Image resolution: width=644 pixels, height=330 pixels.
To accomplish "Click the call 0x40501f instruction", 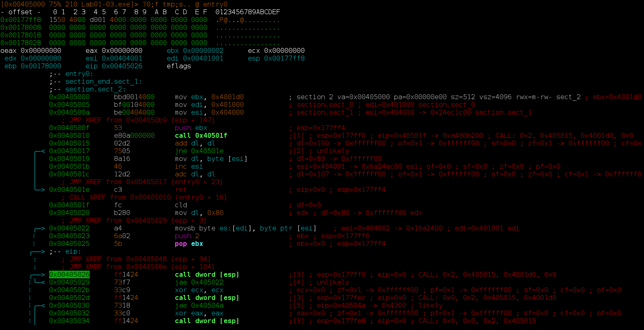I will 201,135.
